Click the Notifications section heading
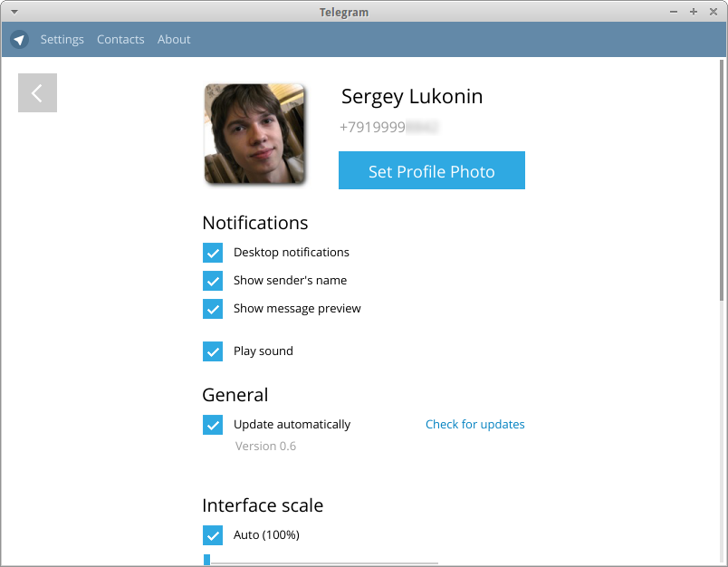The width and height of the screenshot is (728, 567). [255, 223]
